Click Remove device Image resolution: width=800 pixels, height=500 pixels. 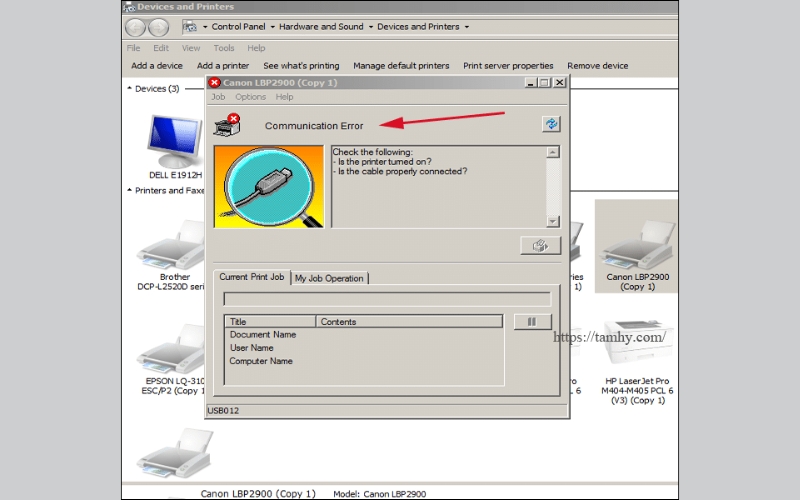point(597,66)
